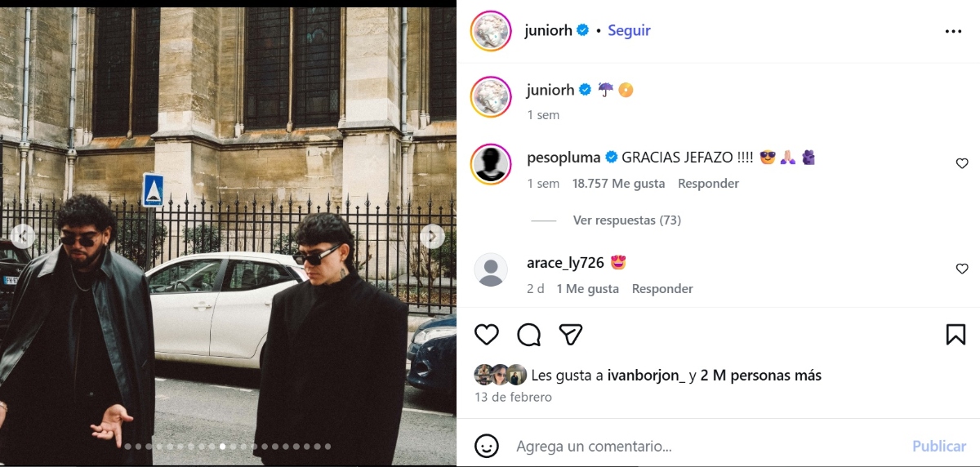Like the post with the heart icon

click(x=487, y=334)
